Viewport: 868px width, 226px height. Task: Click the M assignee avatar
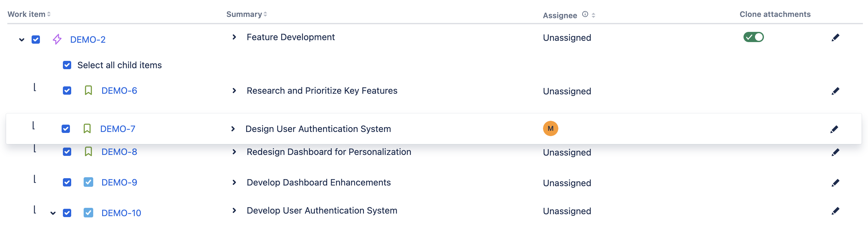pyautogui.click(x=550, y=128)
